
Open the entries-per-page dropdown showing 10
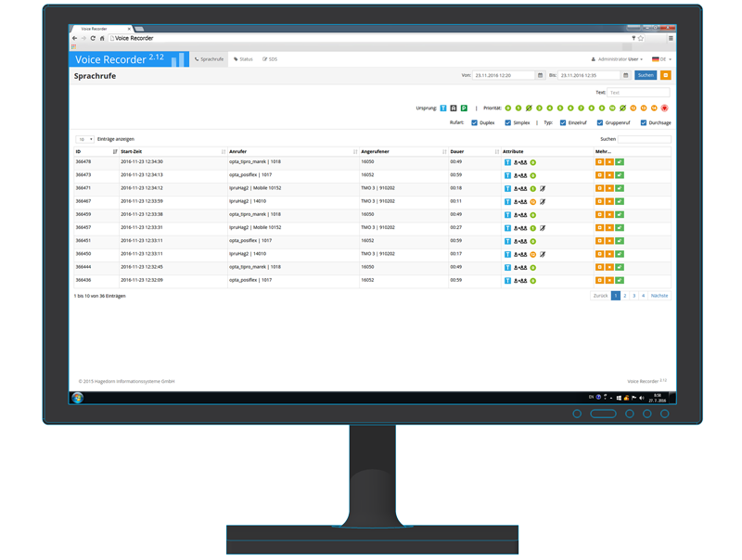[84, 139]
